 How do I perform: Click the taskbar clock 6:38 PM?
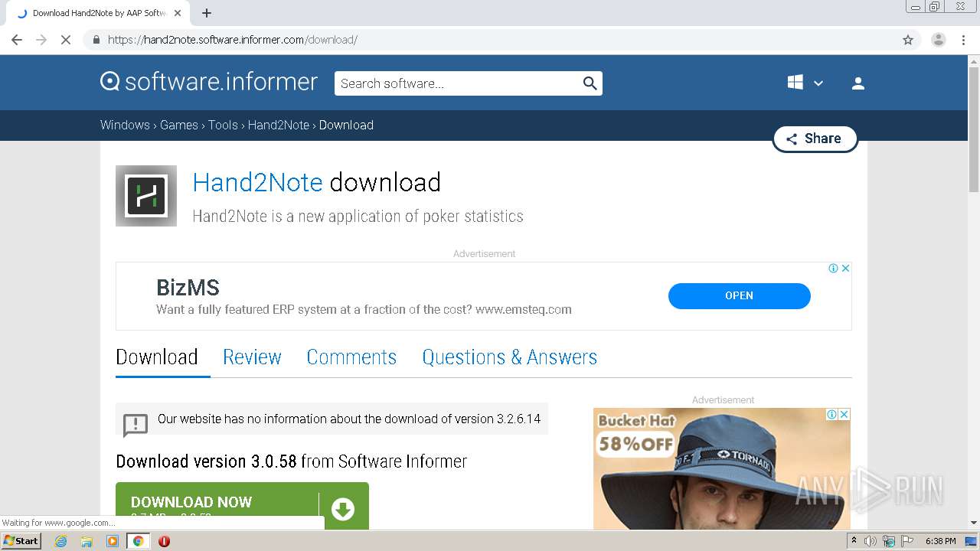pos(941,541)
